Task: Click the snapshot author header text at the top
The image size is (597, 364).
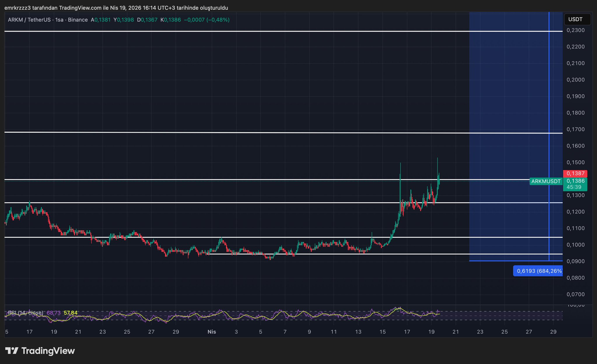Action: tap(116, 8)
